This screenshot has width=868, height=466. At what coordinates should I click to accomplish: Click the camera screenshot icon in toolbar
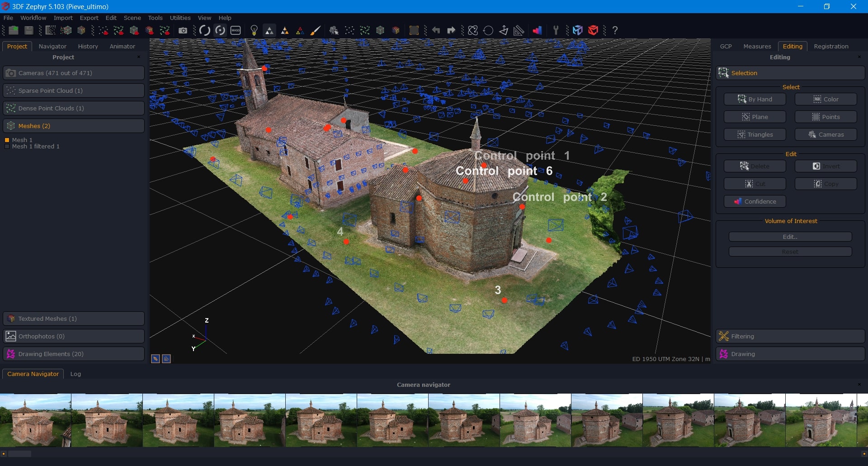click(x=183, y=30)
